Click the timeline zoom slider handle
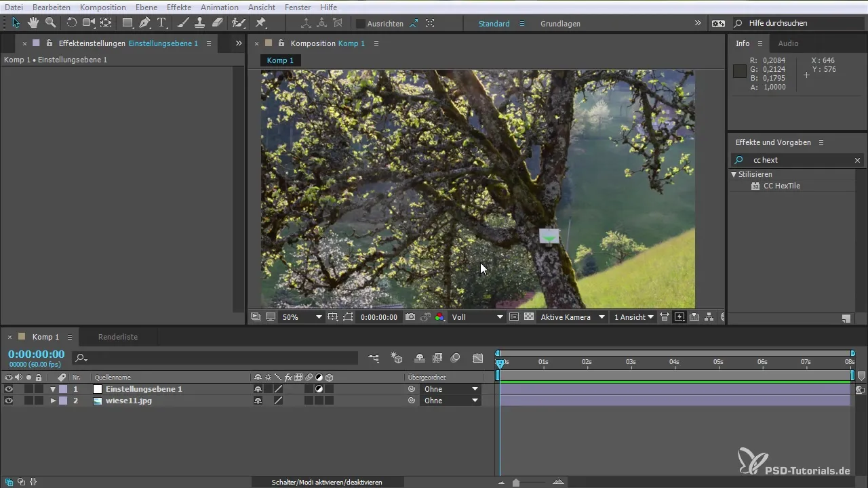 pos(516,483)
